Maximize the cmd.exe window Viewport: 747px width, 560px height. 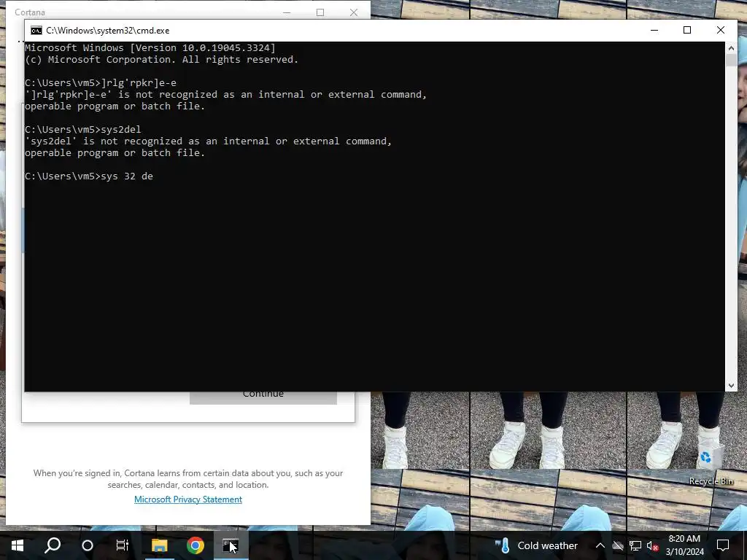(687, 30)
